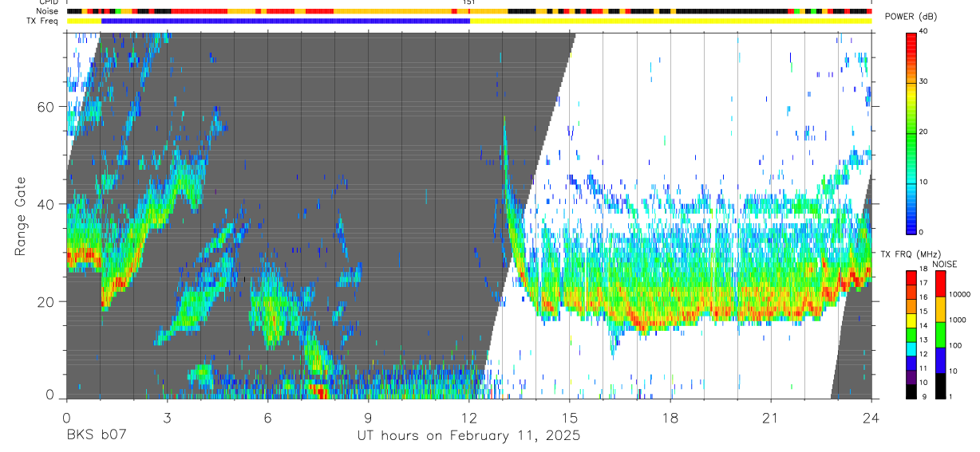The height and width of the screenshot is (452, 980).
Task: Click the red top segment of the NOISE legend
Action: tap(940, 284)
